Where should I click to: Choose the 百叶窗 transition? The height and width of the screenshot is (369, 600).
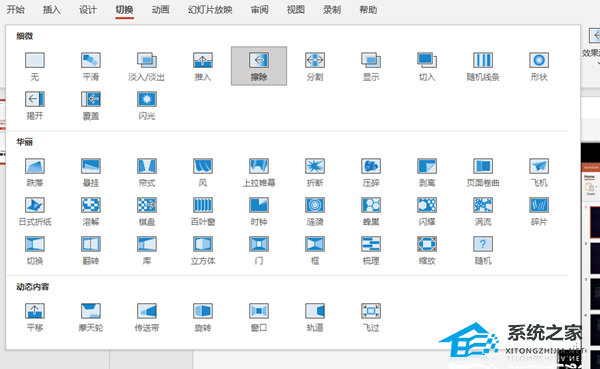point(203,211)
